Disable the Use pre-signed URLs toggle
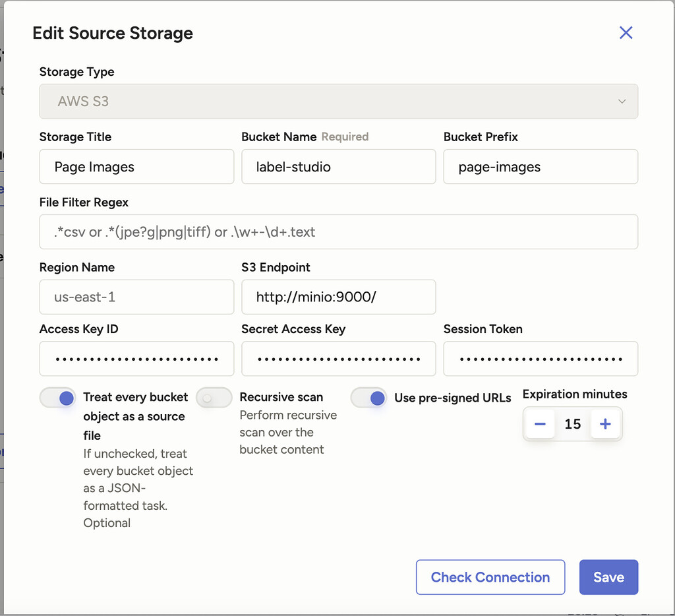Image resolution: width=675 pixels, height=616 pixels. point(369,398)
